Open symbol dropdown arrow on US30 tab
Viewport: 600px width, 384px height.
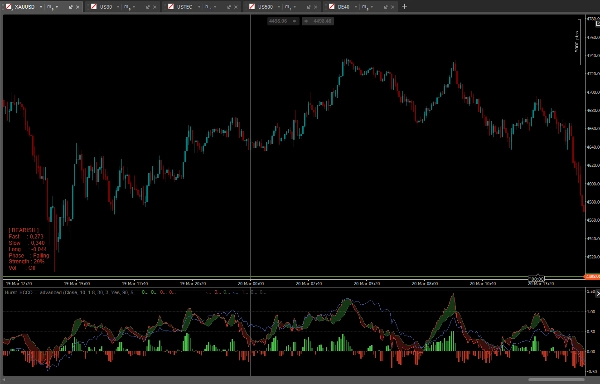118,7
